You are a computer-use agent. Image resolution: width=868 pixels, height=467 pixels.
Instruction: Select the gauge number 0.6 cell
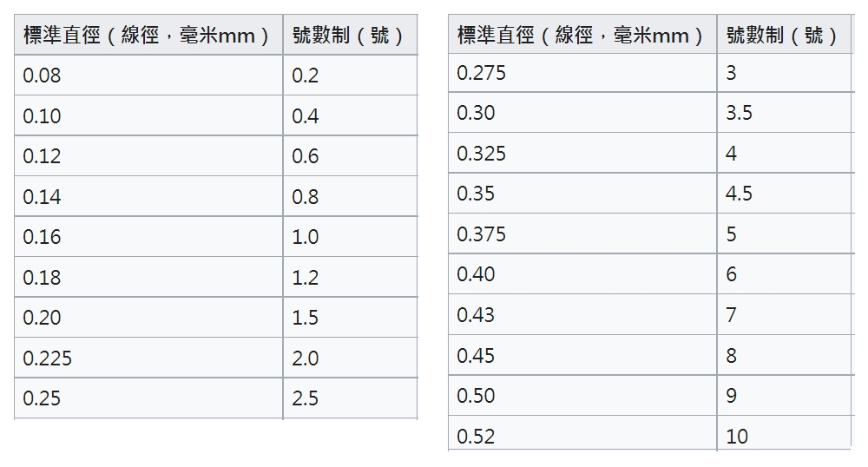coord(349,156)
